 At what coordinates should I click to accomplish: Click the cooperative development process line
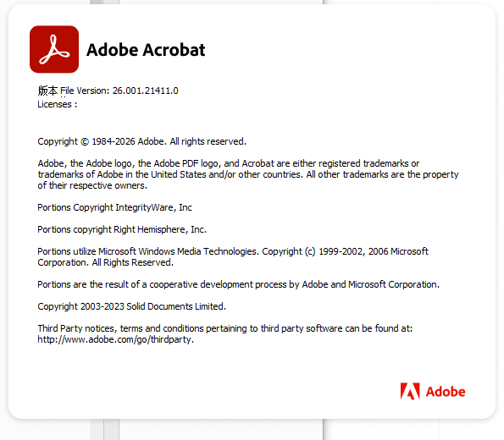coord(238,284)
